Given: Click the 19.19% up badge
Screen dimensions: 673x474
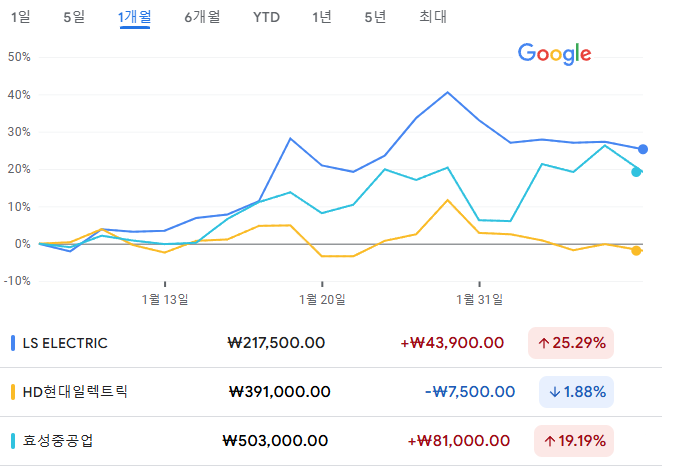Looking at the screenshot, I should [x=574, y=441].
